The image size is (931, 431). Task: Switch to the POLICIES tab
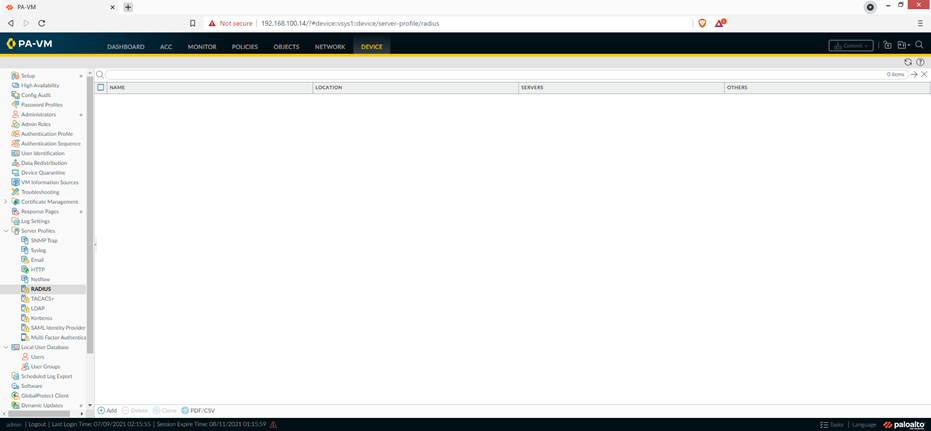245,47
